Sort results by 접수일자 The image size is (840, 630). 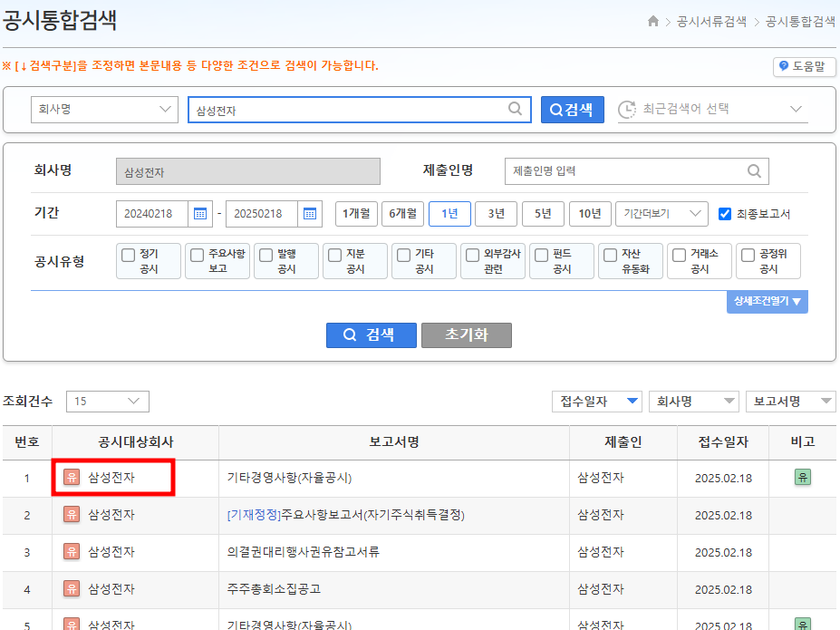(597, 402)
